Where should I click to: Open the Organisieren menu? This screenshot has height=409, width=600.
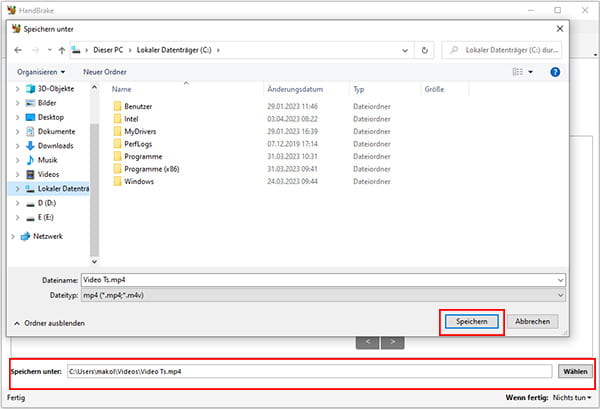(41, 72)
